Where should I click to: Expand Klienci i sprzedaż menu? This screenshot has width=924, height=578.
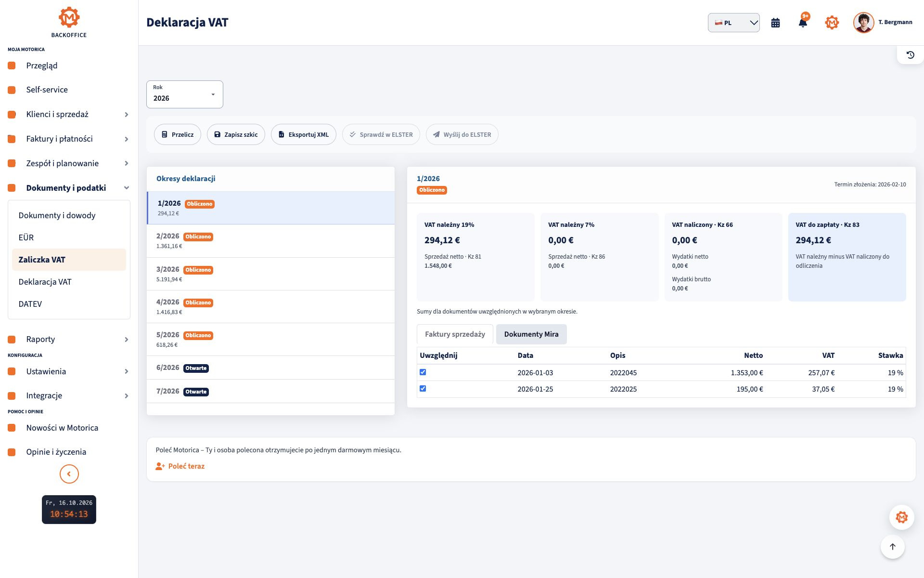[69, 114]
